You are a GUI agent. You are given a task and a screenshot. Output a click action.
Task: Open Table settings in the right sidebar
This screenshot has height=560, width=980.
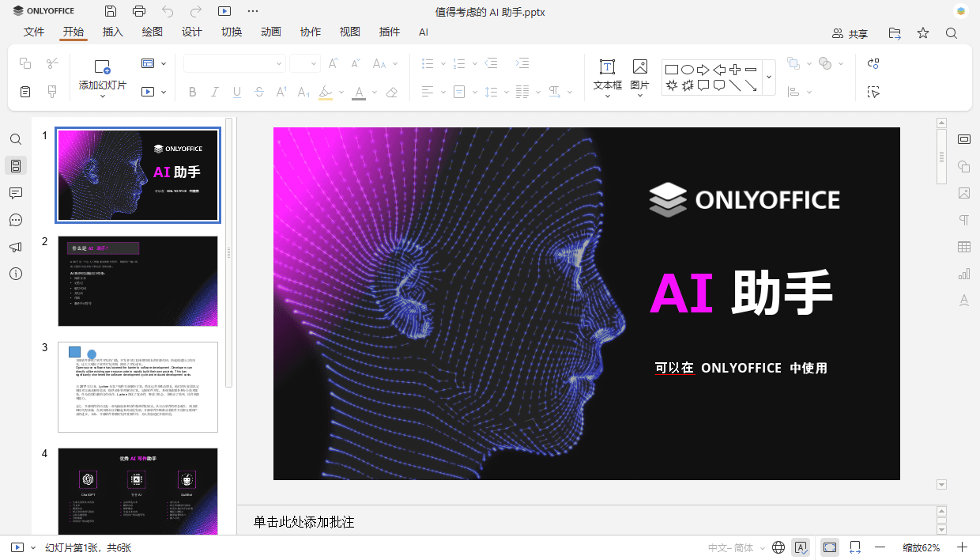point(964,247)
